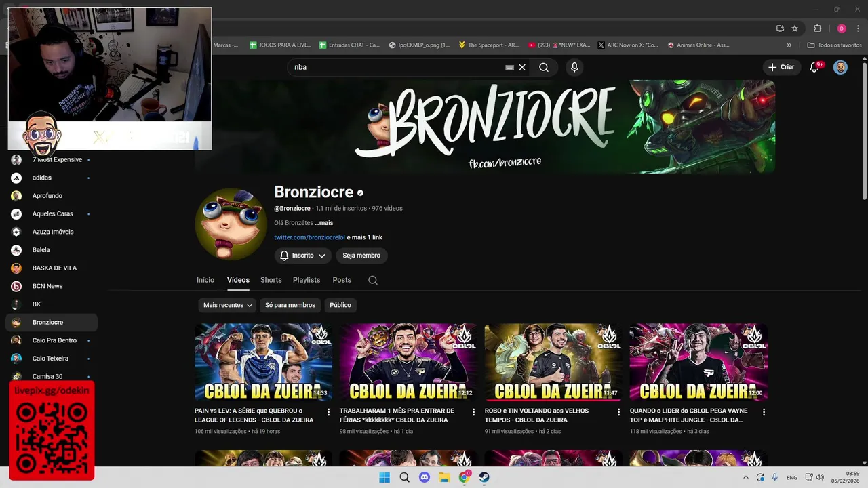The image size is (868, 488).
Task: Open YouTube notifications bell
Action: pos(815,67)
